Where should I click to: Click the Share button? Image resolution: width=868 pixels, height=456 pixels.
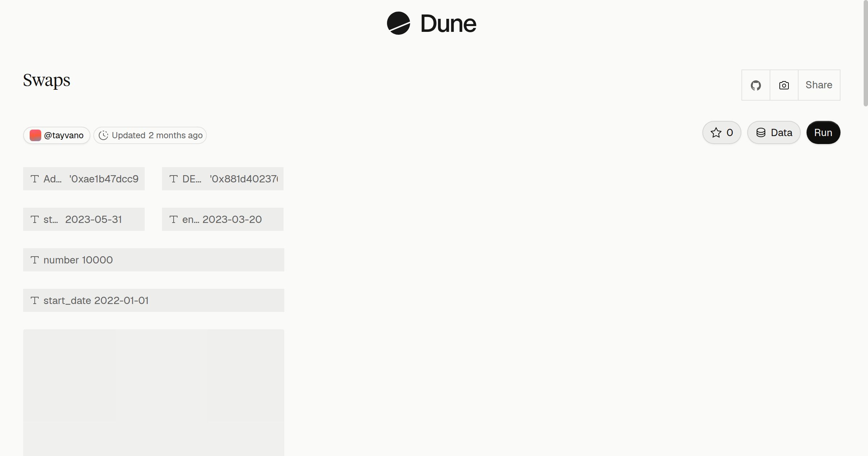tap(819, 85)
